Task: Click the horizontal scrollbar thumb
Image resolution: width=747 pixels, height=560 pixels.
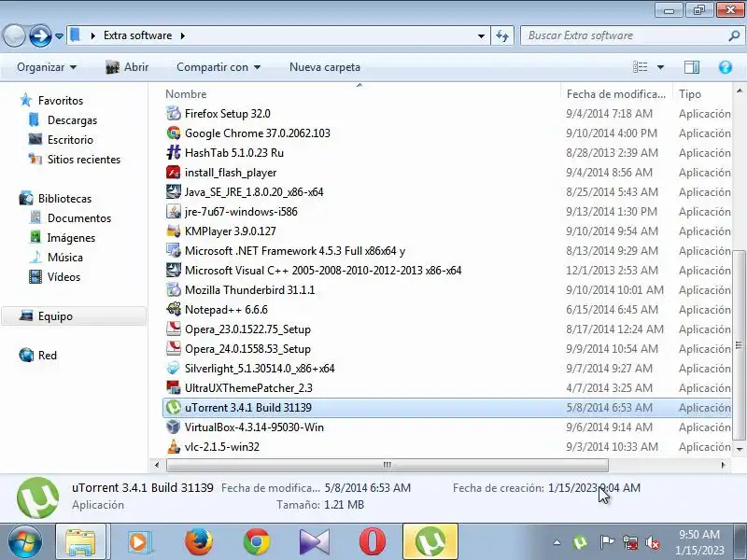Action: [387, 465]
